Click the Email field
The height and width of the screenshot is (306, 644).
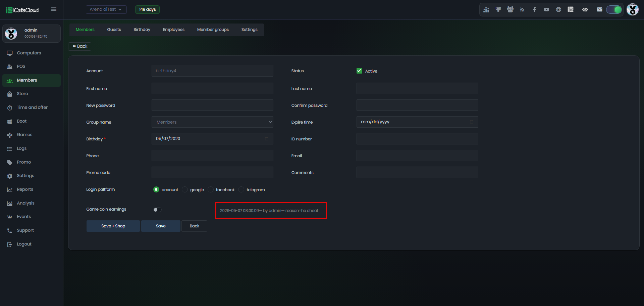[x=417, y=156]
